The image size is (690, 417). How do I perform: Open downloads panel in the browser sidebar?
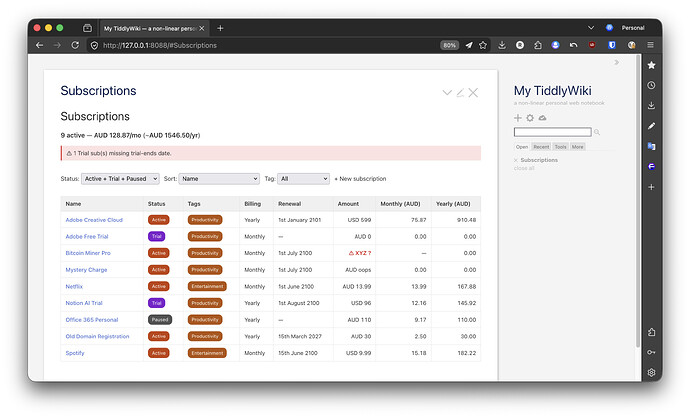(652, 106)
